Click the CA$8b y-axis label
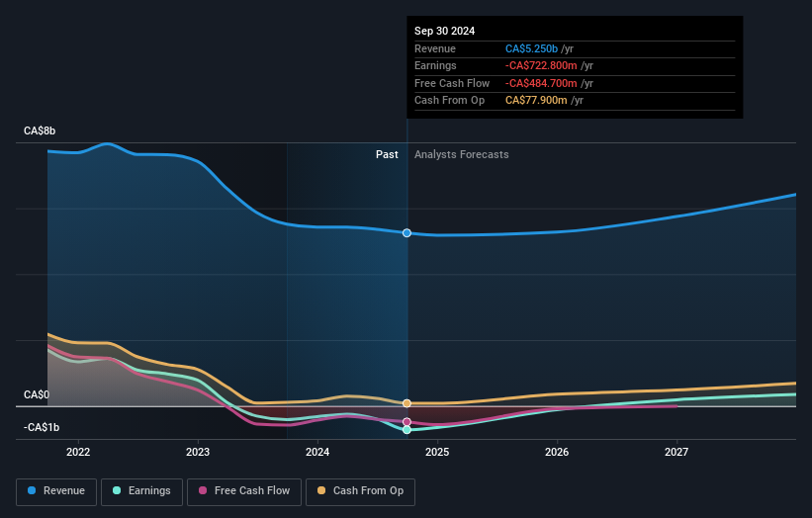 pyautogui.click(x=40, y=130)
